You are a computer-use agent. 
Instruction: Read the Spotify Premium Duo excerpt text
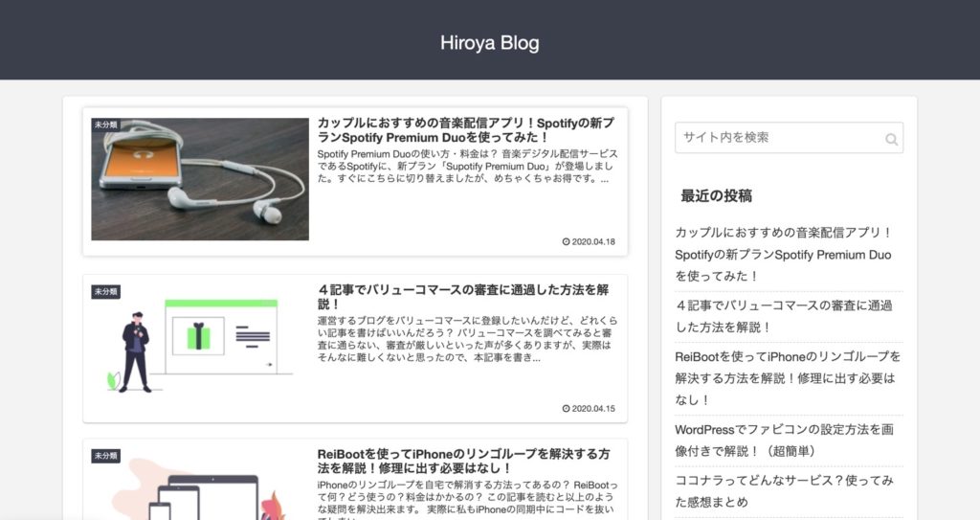(467, 166)
